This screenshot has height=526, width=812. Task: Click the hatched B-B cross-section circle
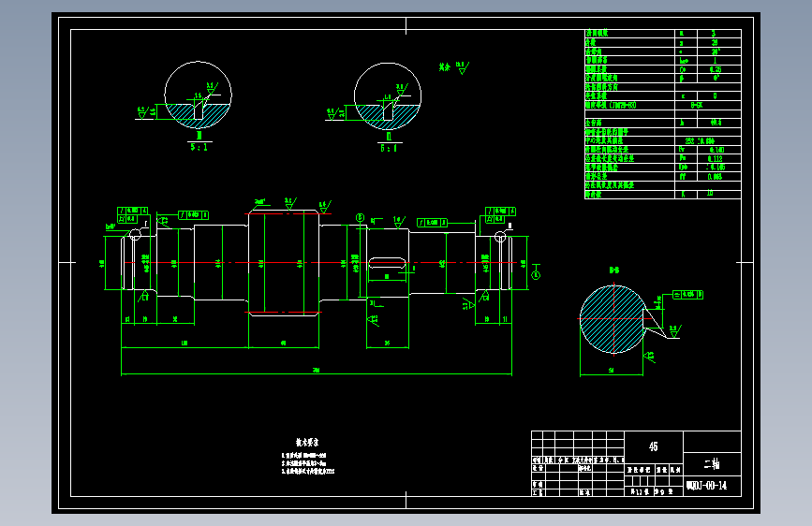613,319
